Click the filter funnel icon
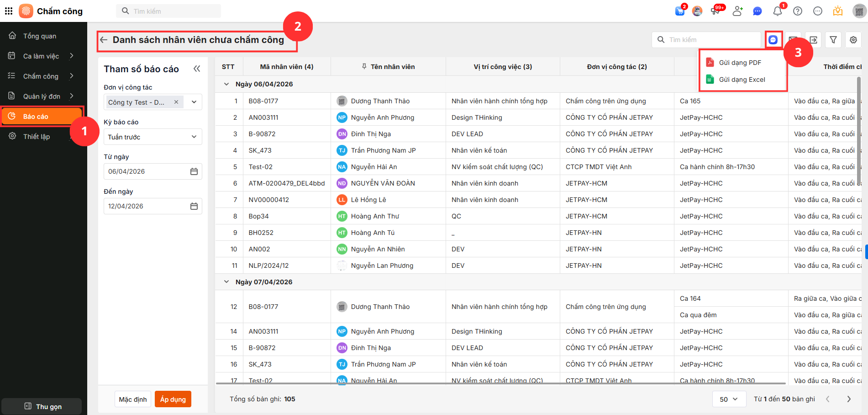 pyautogui.click(x=833, y=40)
